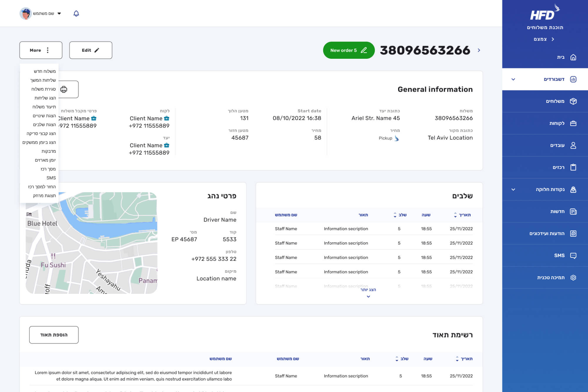
Task: Click the notification bell icon
Action: pos(76,14)
